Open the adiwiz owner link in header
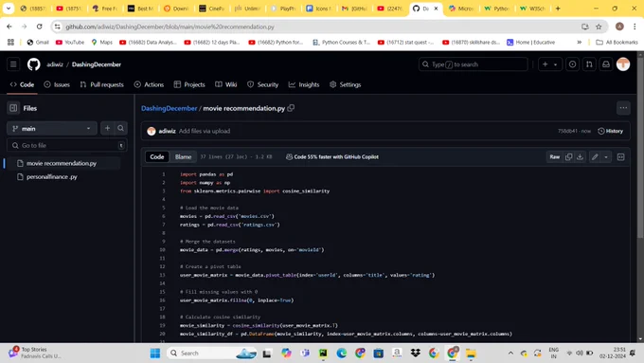Image resolution: width=644 pixels, height=363 pixels. [x=55, y=64]
